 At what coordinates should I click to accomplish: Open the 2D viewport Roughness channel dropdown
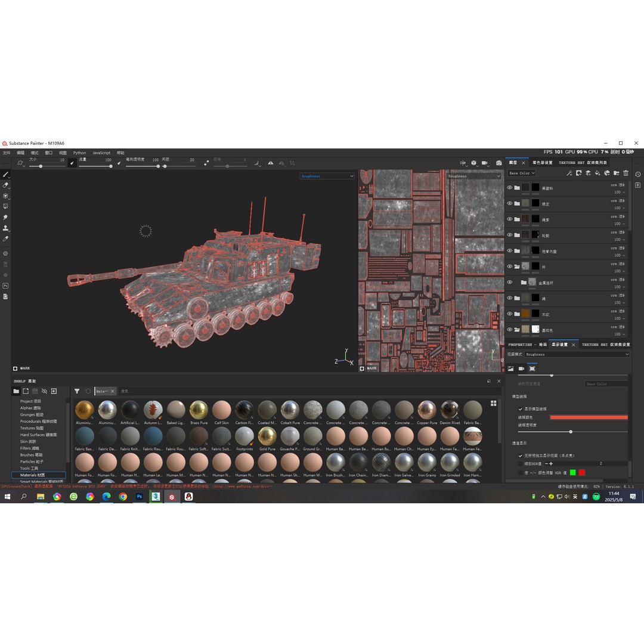click(x=474, y=176)
